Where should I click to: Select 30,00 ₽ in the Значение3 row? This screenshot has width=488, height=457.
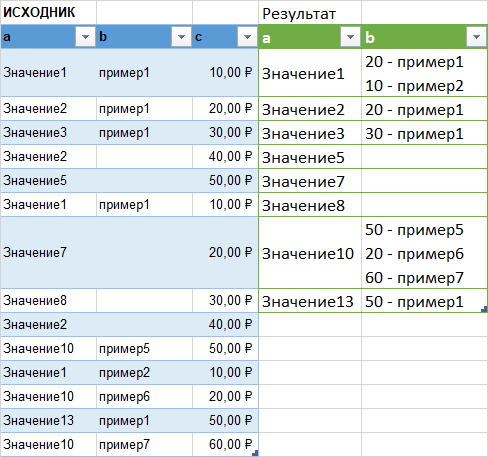[225, 133]
